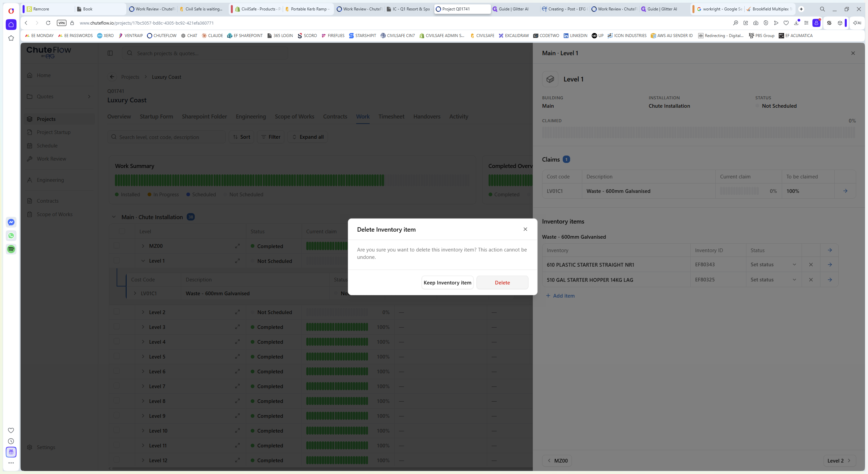Check the Level 2 row checkbox
The image size is (868, 474).
click(x=117, y=312)
